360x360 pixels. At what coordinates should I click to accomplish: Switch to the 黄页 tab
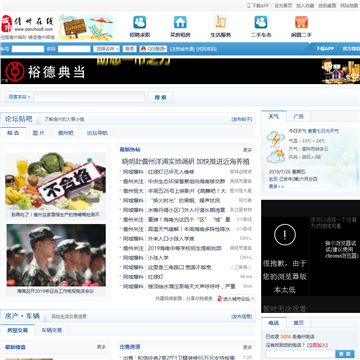298,323
